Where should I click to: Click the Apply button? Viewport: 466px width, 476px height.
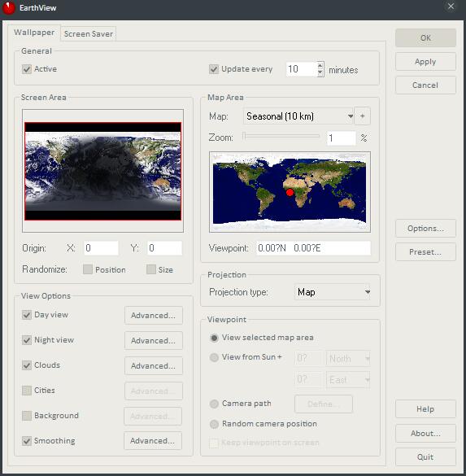425,62
